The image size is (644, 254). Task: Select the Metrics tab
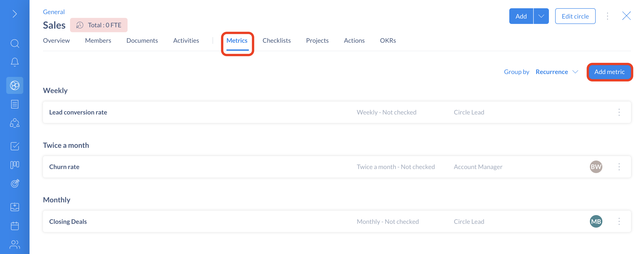click(237, 40)
